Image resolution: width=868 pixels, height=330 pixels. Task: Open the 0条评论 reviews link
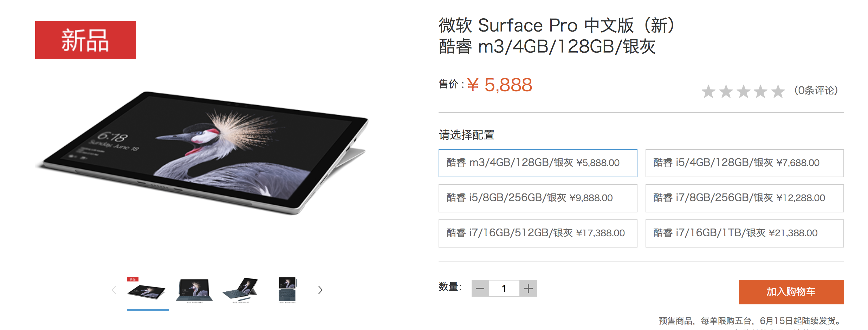pyautogui.click(x=816, y=91)
